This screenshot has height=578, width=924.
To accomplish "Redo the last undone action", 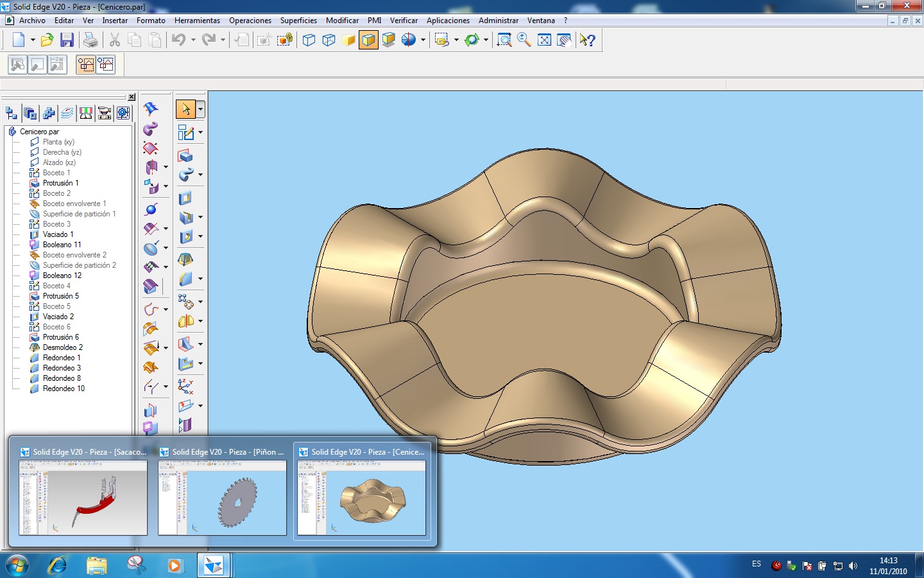I will (209, 40).
